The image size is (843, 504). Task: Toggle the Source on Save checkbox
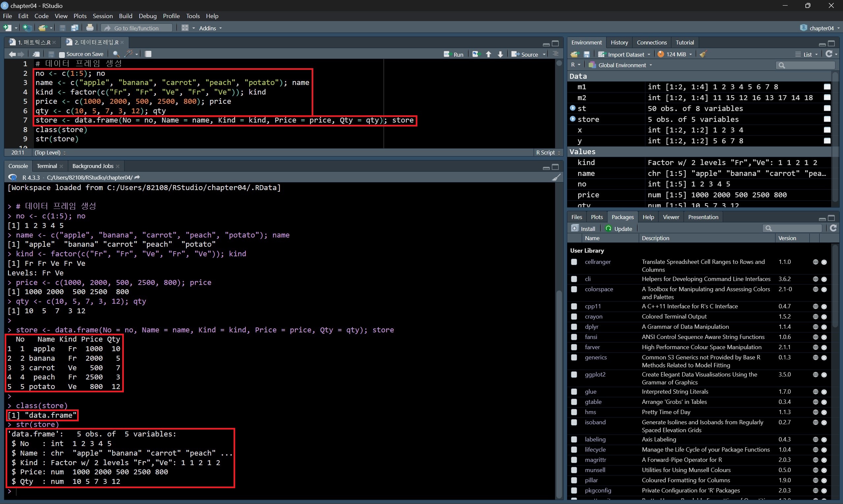pyautogui.click(x=62, y=54)
